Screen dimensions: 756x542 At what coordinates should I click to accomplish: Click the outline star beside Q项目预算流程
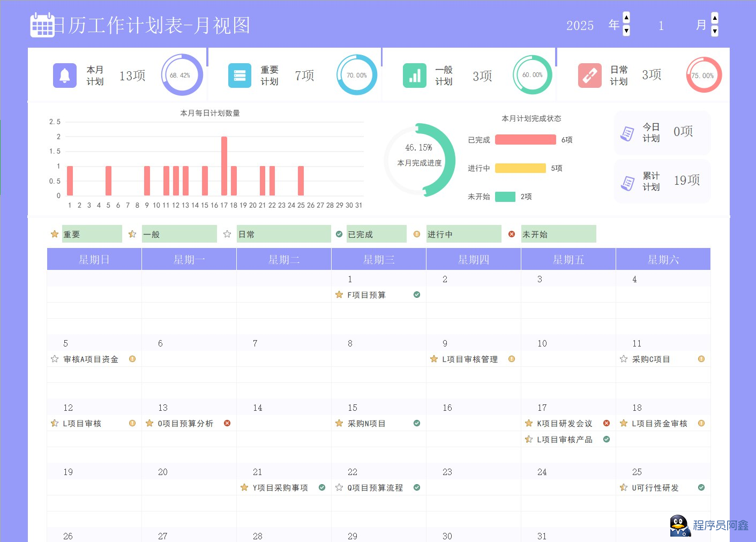[x=339, y=487]
